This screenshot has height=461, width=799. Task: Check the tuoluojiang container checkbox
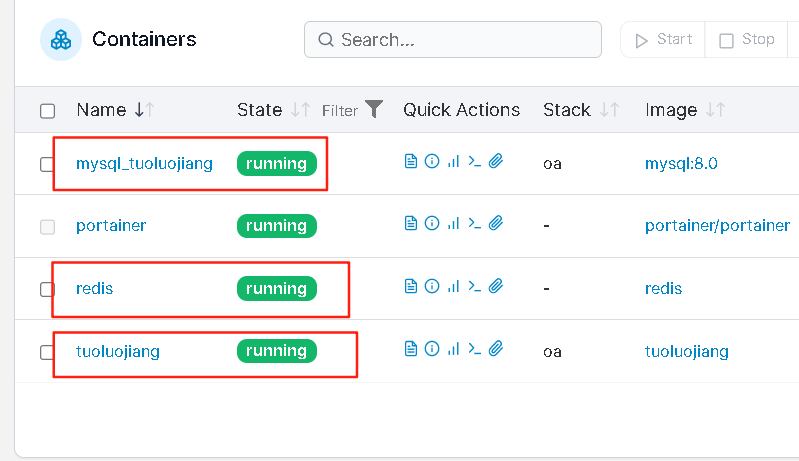click(47, 352)
